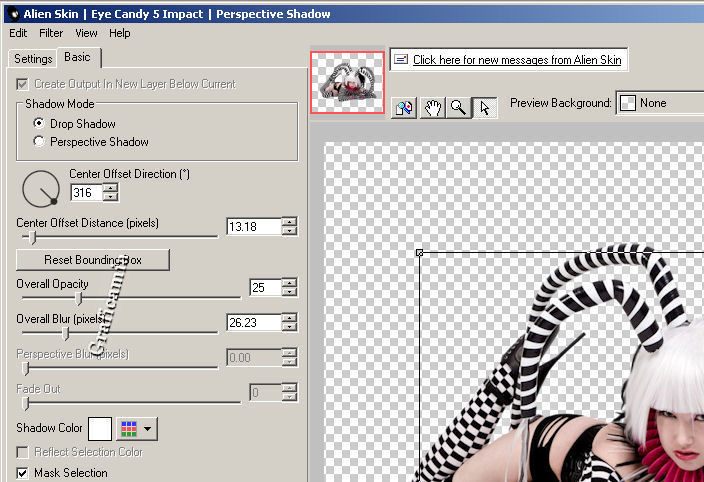Open the color grid picker icon
The image size is (704, 482).
tap(129, 429)
